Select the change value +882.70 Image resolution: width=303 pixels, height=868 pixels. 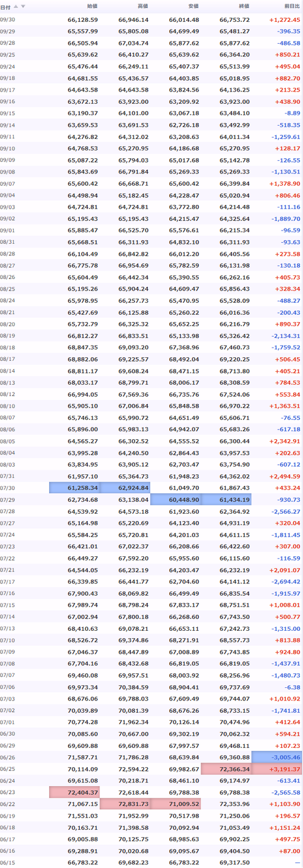point(288,78)
